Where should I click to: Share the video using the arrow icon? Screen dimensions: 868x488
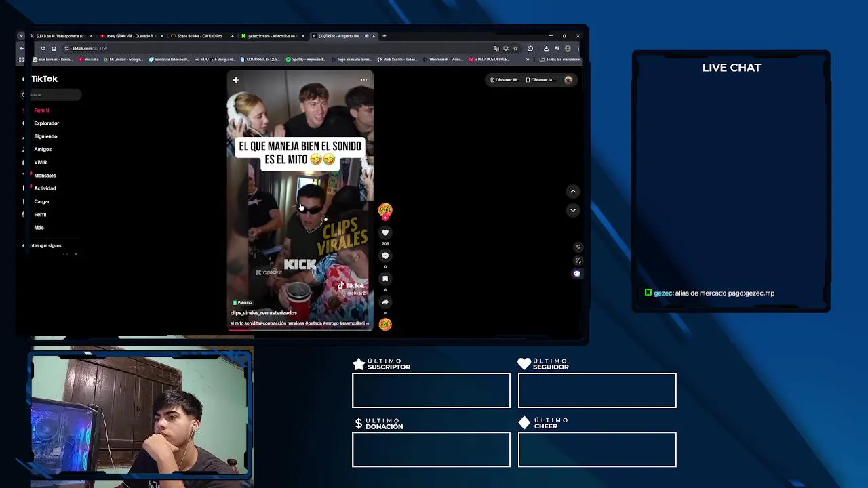coord(385,302)
